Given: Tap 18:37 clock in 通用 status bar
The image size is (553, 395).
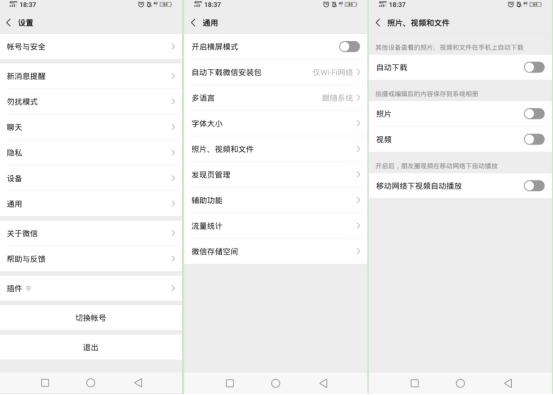Looking at the screenshot, I should pos(212,5).
